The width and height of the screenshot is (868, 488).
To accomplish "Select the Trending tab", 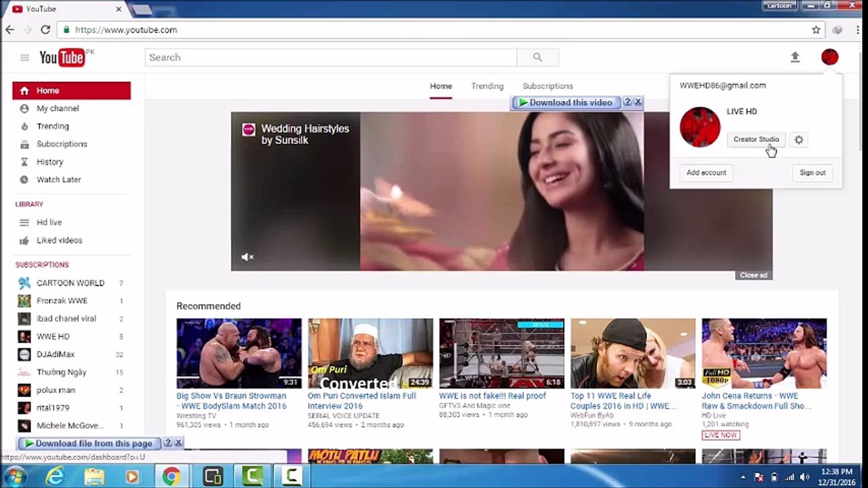I will 487,86.
